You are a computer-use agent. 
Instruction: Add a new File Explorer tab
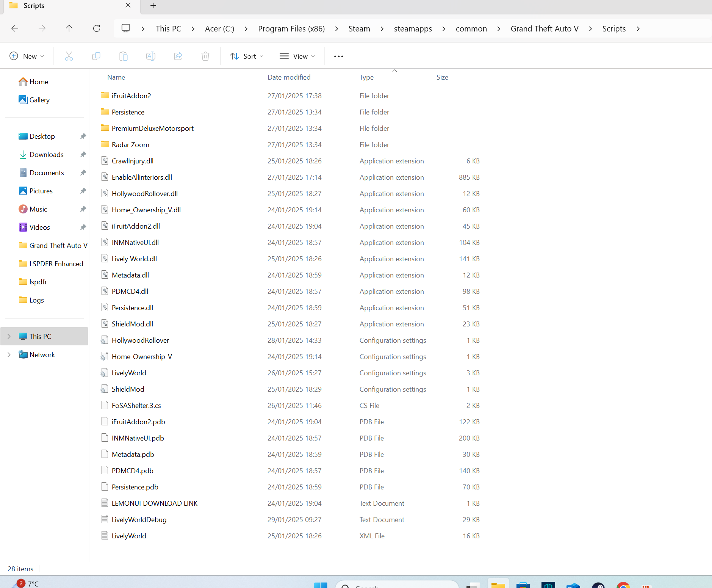pyautogui.click(x=153, y=5)
